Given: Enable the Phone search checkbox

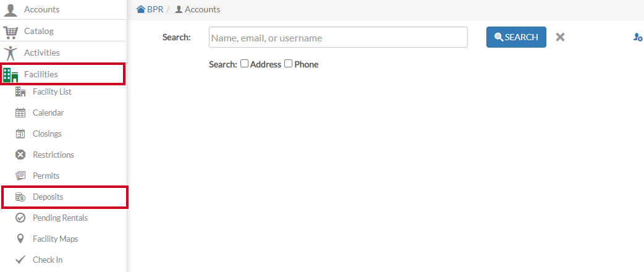Looking at the screenshot, I should pos(289,64).
